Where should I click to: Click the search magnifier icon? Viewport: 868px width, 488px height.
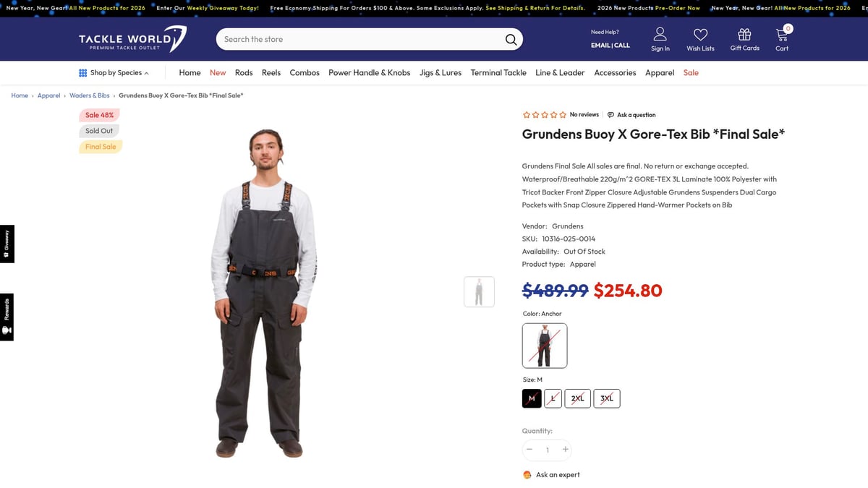pos(511,39)
